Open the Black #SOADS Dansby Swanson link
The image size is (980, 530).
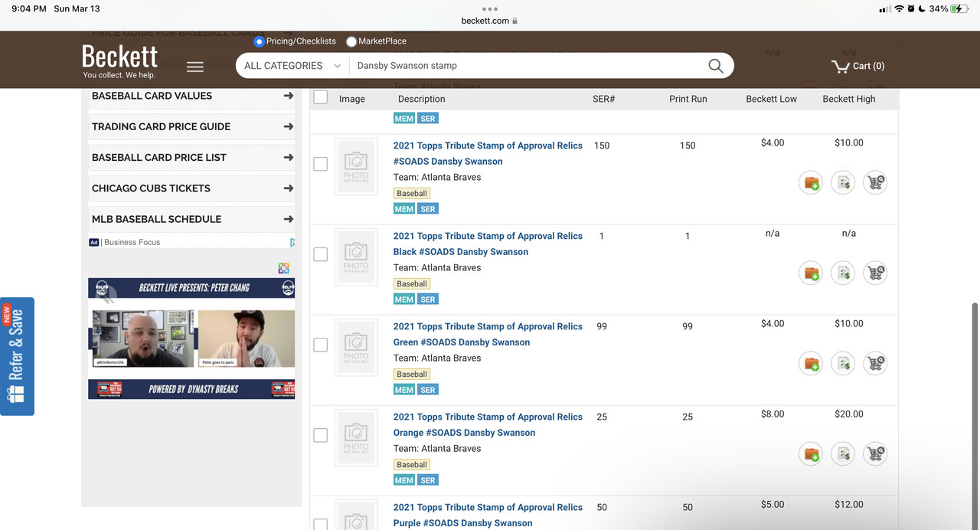point(488,244)
